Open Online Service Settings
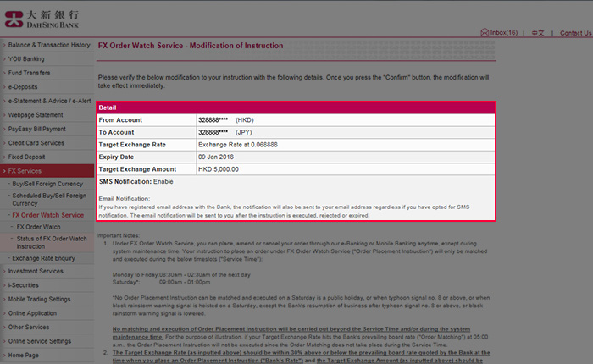This screenshot has height=364, width=593. pyautogui.click(x=40, y=341)
